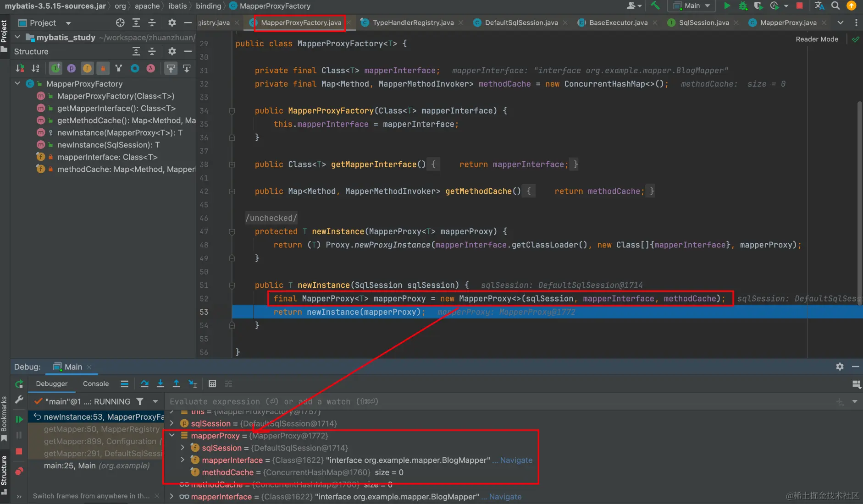Image resolution: width=863 pixels, height=504 pixels.
Task: View breakpoints with the red circles icon
Action: [x=19, y=471]
